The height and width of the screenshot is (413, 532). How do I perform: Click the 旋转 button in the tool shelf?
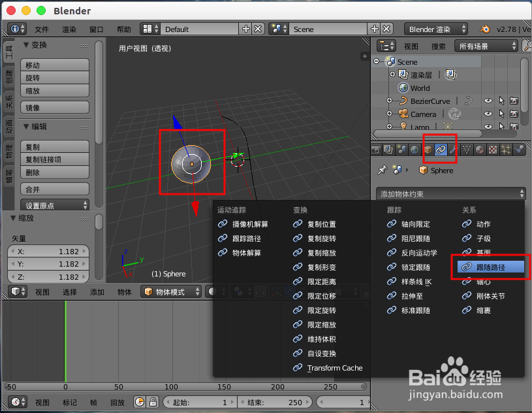54,77
